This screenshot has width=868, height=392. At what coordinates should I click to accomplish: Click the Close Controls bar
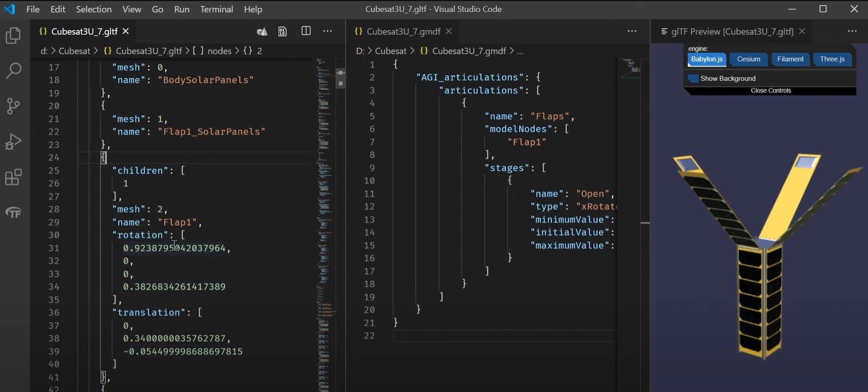[x=771, y=90]
